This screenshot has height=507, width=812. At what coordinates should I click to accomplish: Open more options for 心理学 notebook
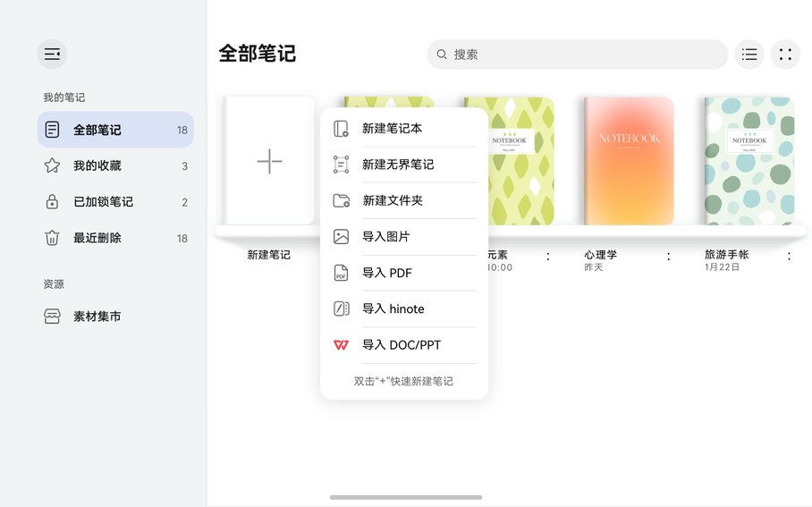[668, 256]
